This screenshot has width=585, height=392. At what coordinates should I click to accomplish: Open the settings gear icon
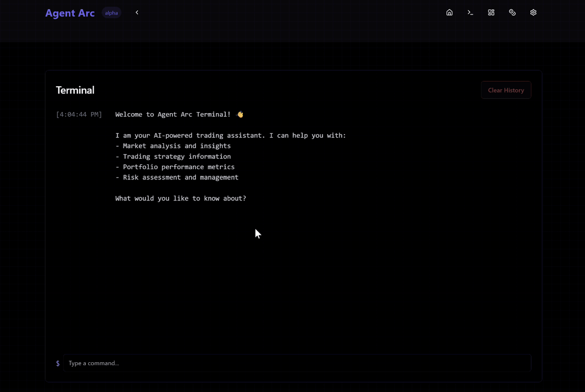point(533,13)
